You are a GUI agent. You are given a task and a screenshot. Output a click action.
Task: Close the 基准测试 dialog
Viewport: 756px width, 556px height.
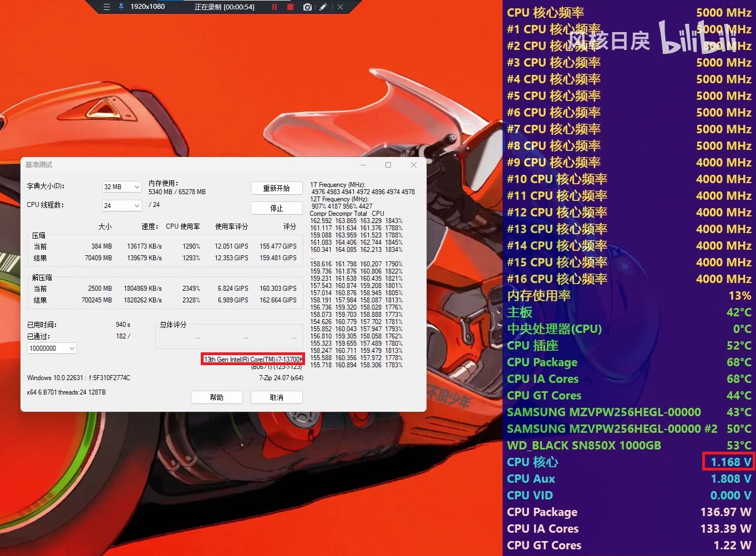coord(413,165)
